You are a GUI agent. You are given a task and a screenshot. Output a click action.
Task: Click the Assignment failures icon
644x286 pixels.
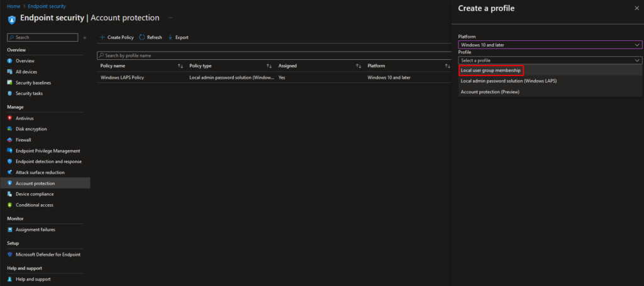tap(10, 230)
